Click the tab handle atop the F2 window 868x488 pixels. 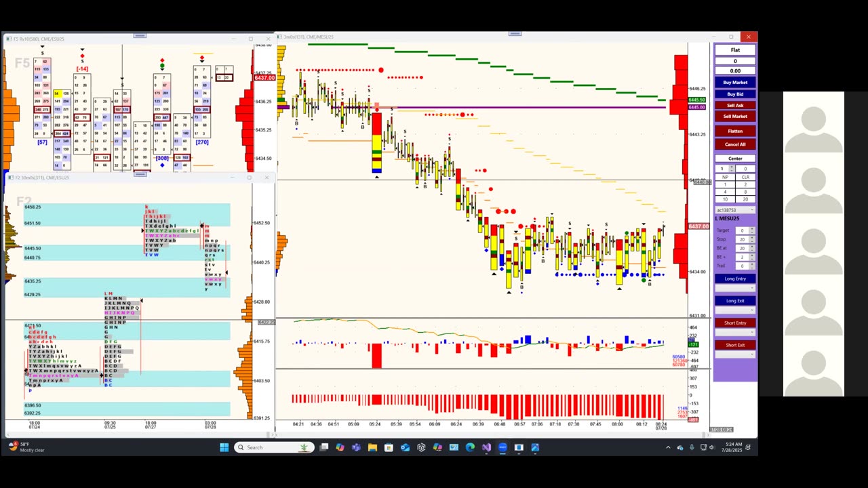[140, 174]
